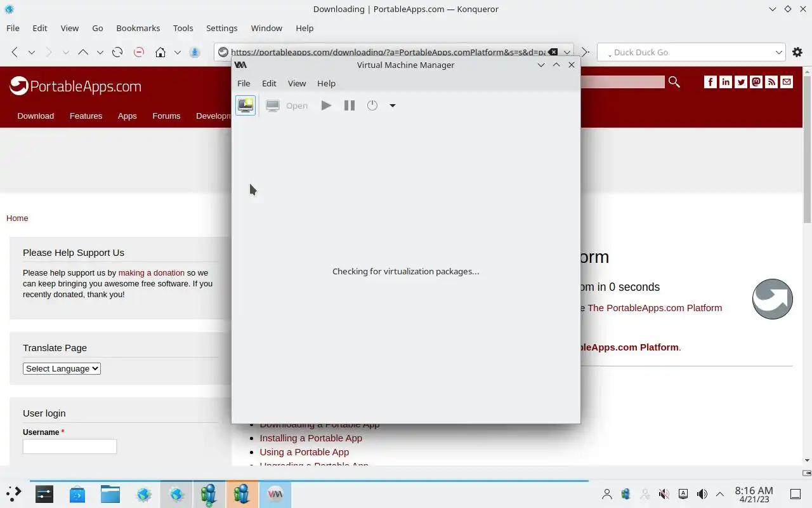812x508 pixels.
Task: Click the Shut Down power icon
Action: point(372,105)
